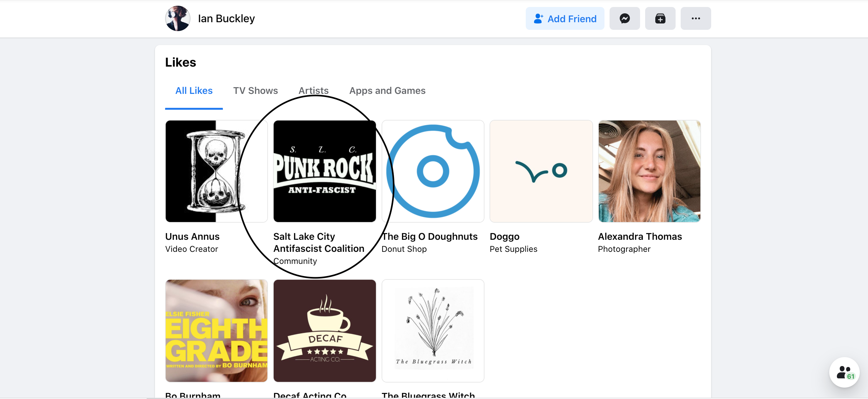Open the Apps and Games tab
Viewport: 868px width, 399px height.
click(387, 91)
